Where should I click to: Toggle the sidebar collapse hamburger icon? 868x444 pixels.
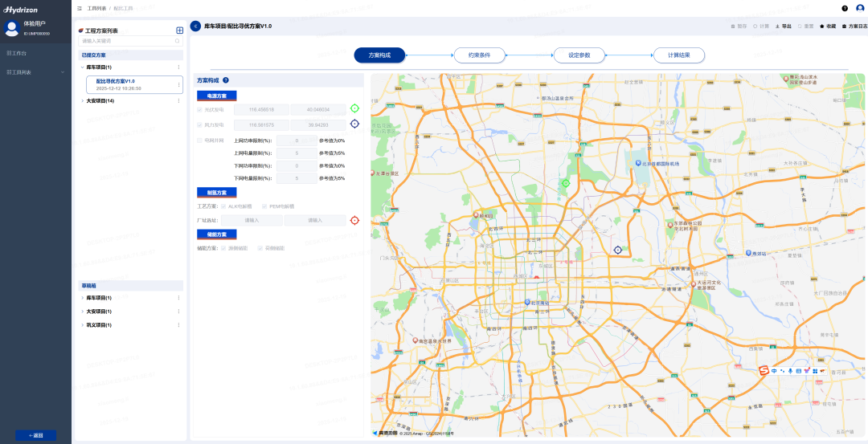point(79,8)
